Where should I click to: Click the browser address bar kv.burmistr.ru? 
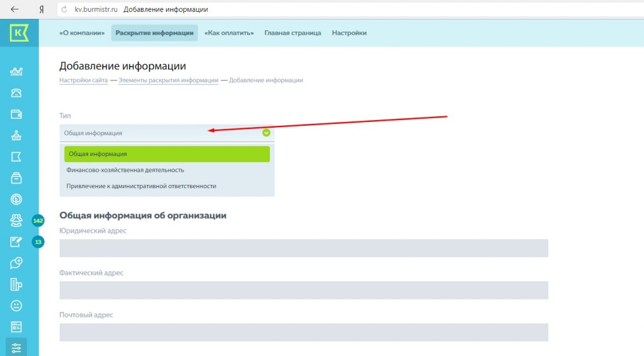[x=349, y=9]
